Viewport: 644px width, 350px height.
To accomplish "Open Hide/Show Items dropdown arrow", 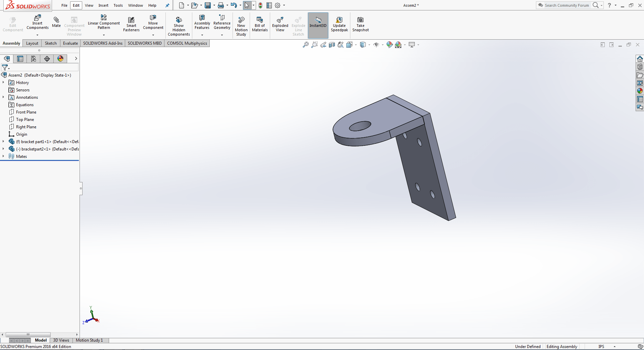I will pos(383,45).
